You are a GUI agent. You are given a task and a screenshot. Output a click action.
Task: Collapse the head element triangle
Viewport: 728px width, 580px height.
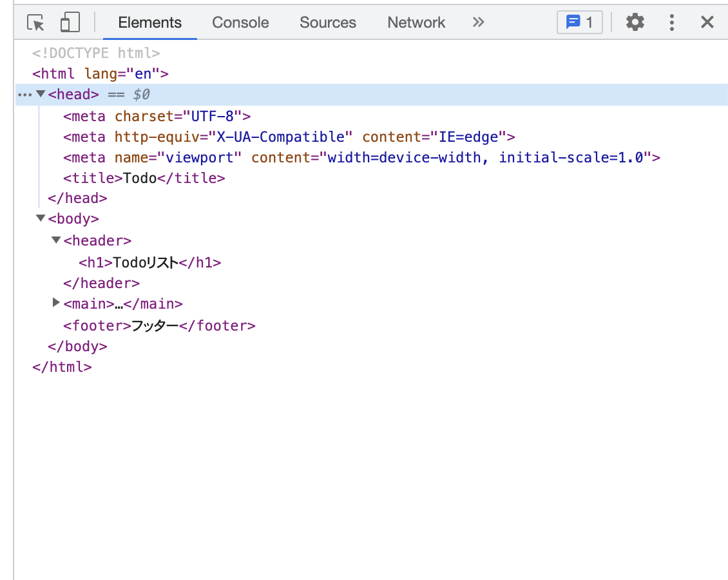tap(41, 94)
